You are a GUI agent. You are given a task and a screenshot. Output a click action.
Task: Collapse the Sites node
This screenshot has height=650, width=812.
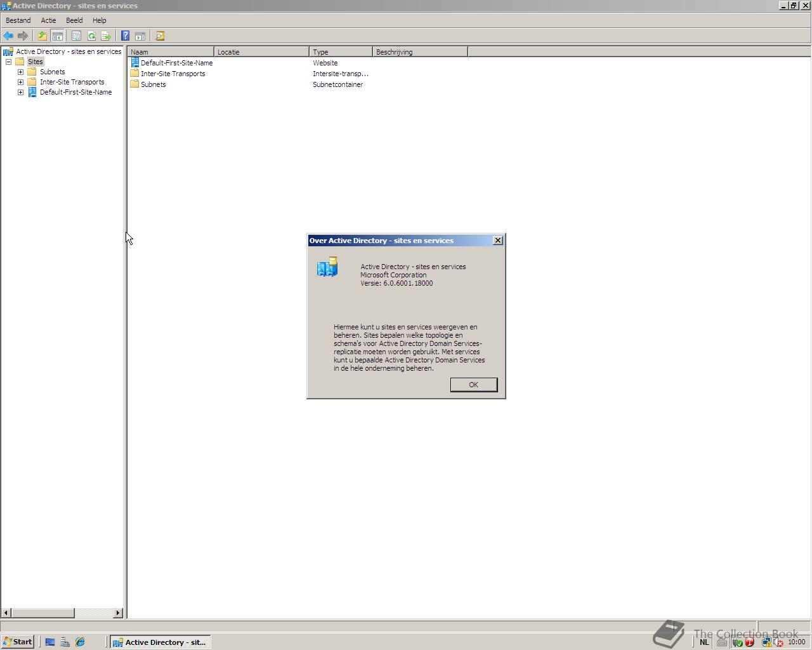[x=8, y=62]
